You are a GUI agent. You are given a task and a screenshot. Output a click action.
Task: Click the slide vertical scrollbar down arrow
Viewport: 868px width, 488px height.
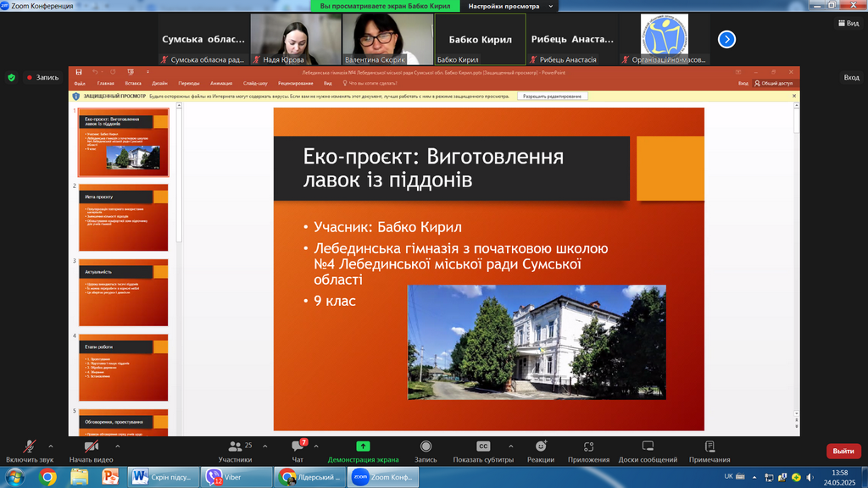[x=797, y=413]
